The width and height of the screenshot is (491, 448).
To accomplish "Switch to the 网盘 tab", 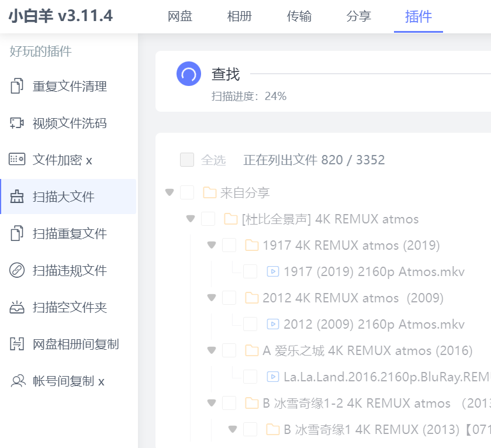I will click(x=180, y=16).
